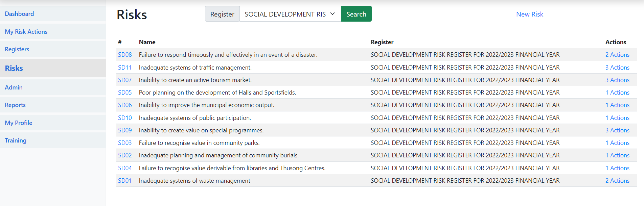The image size is (644, 206).
Task: Click the SD07 risk ID link
Action: point(125,80)
